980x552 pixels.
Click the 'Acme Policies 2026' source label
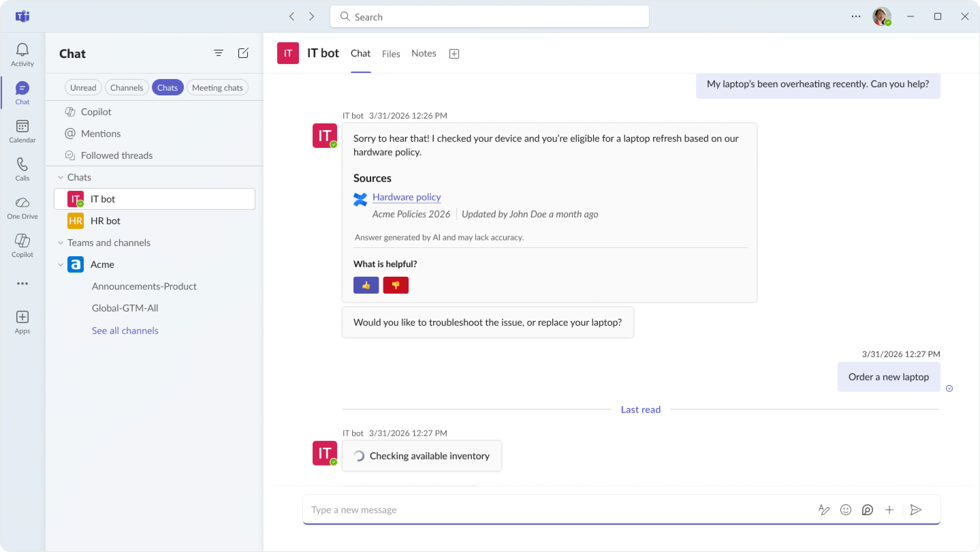pyautogui.click(x=411, y=214)
